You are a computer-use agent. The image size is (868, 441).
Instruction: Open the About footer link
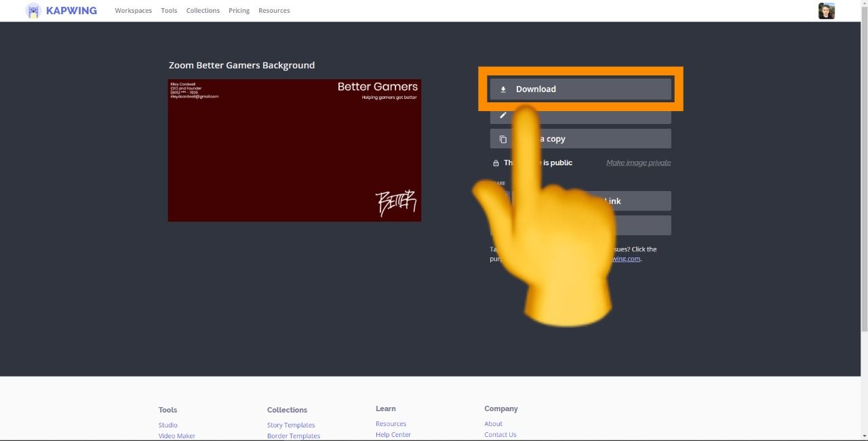(x=493, y=423)
